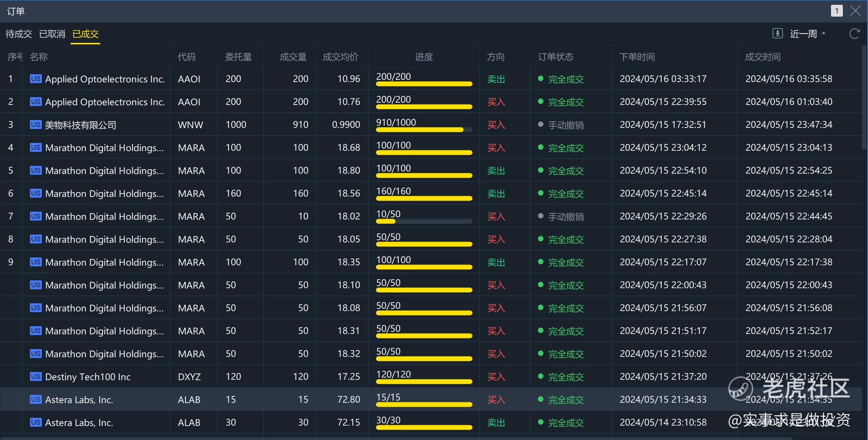Screen dimensions: 868x440
Task: Click the 序号 column header
Action: click(15, 57)
